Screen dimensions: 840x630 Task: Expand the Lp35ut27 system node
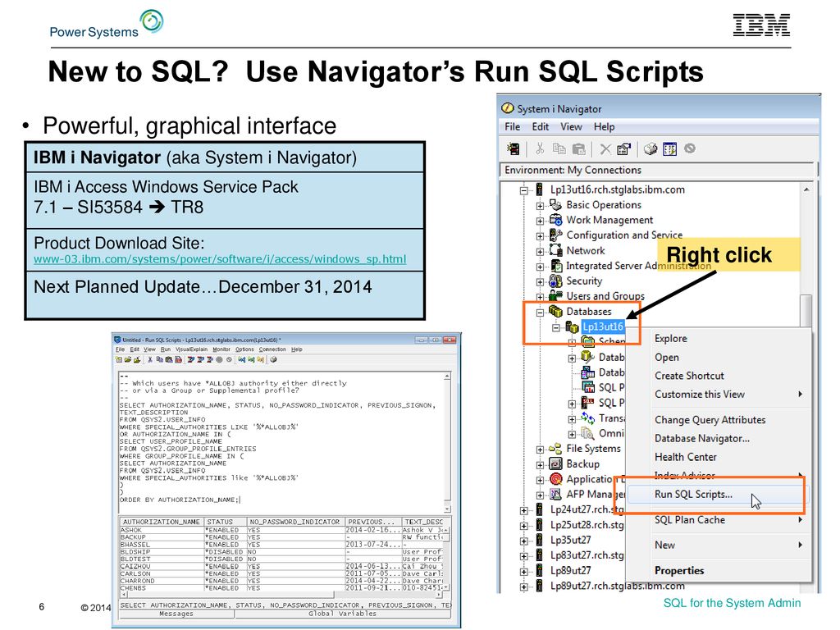[524, 541]
